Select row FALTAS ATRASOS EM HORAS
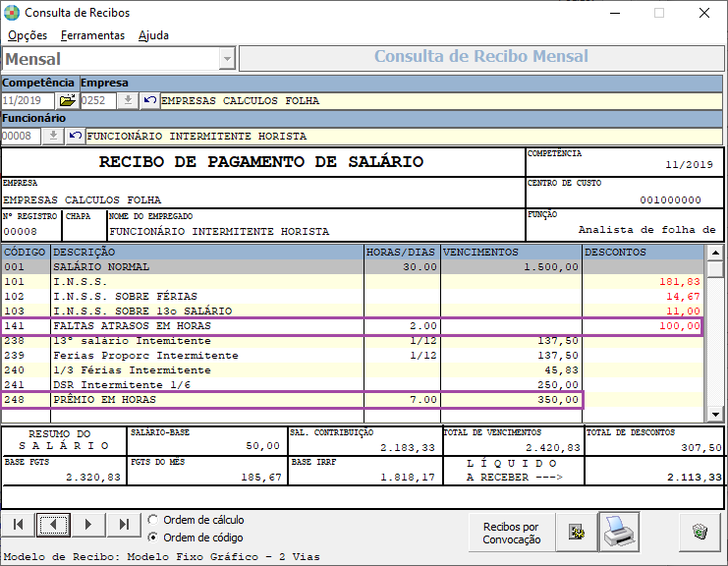 pos(353,326)
